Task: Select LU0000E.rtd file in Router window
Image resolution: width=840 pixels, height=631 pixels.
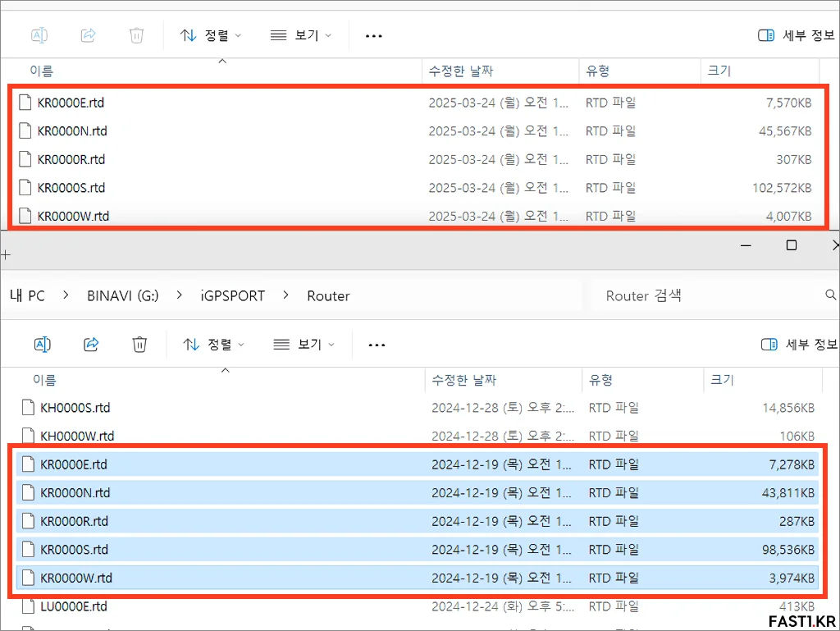Action: tap(418, 606)
